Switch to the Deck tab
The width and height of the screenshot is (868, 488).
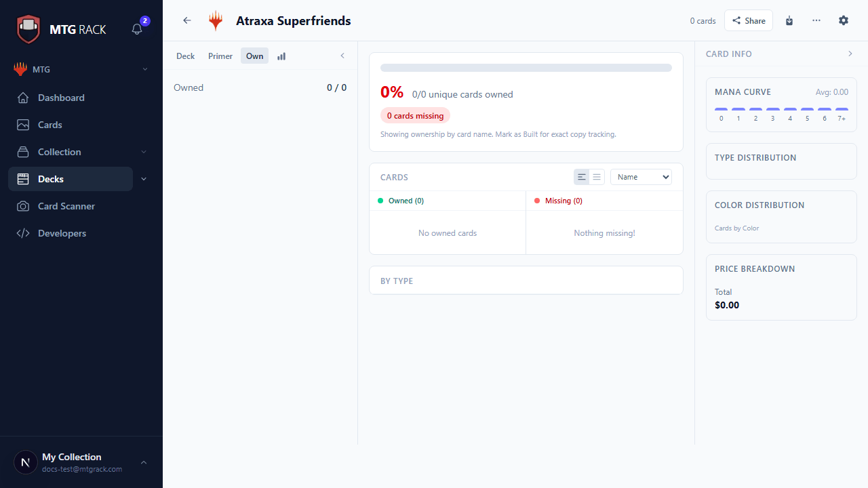click(x=185, y=56)
